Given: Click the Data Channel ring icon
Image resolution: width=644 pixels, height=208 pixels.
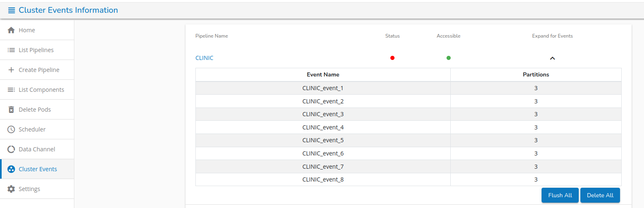Looking at the screenshot, I should [x=12, y=149].
